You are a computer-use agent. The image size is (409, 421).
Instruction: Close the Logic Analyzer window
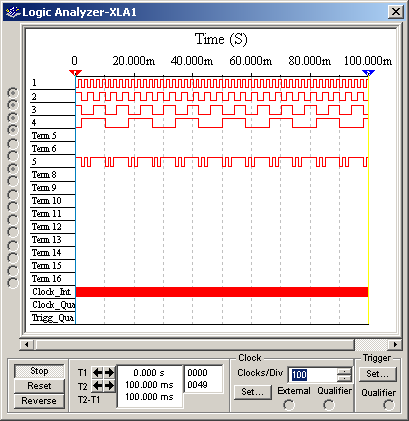(396, 12)
